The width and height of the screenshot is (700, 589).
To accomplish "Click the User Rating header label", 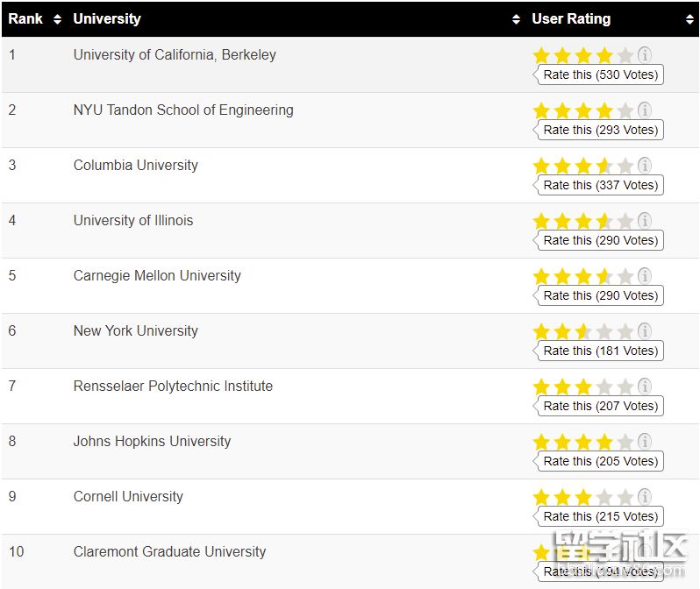I will (571, 19).
